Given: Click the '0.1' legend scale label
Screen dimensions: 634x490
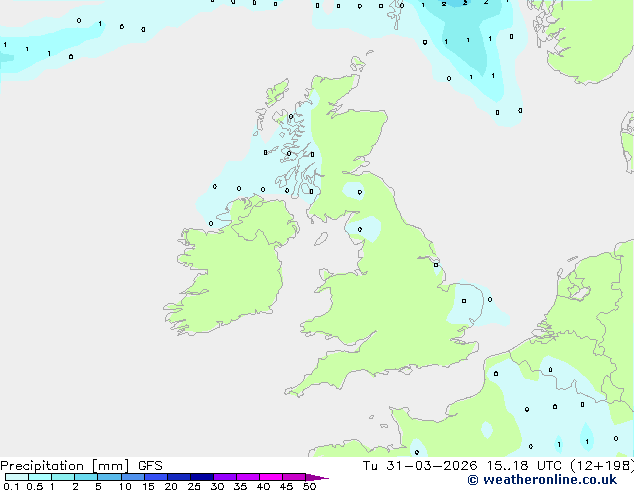Looking at the screenshot, I should click(11, 486).
